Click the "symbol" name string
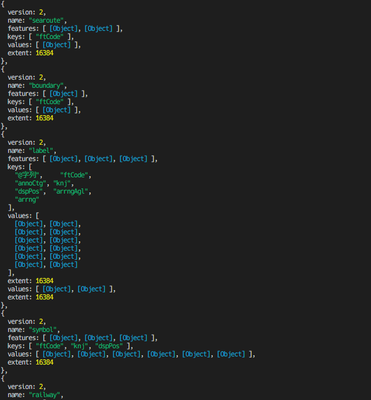 (x=42, y=330)
